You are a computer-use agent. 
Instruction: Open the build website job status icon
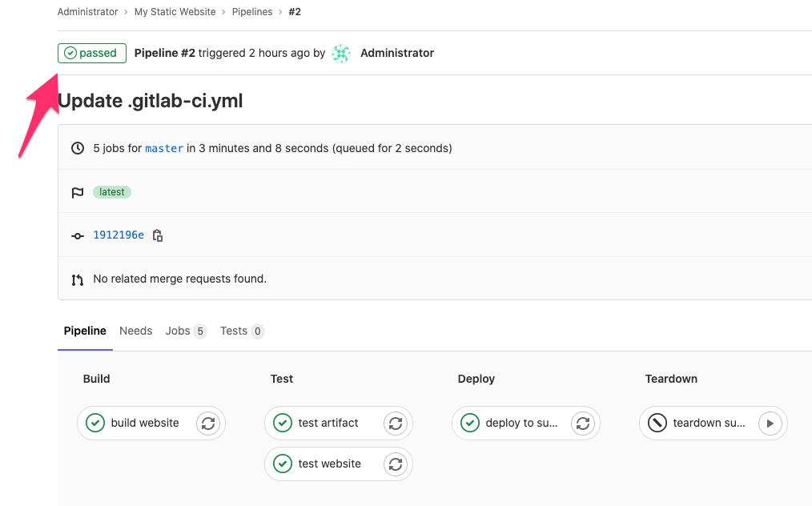pyautogui.click(x=95, y=423)
